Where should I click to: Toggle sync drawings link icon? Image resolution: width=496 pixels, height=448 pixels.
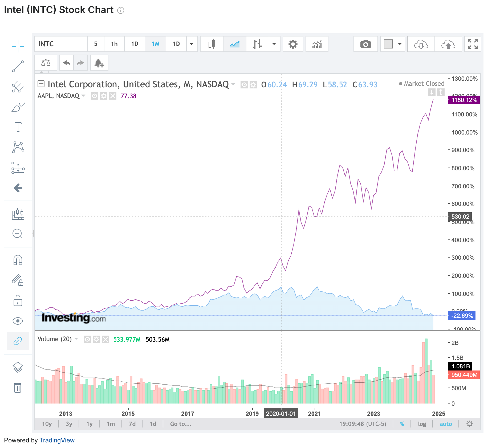coord(18,341)
